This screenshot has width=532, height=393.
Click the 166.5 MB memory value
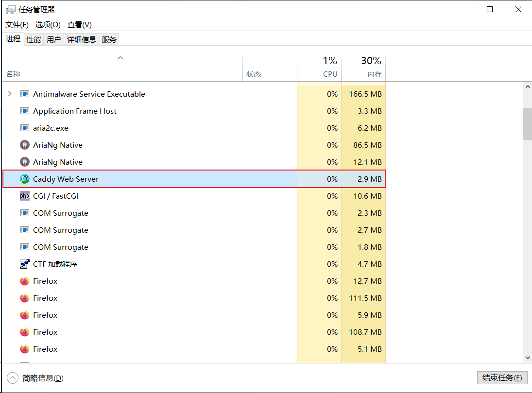tap(365, 94)
